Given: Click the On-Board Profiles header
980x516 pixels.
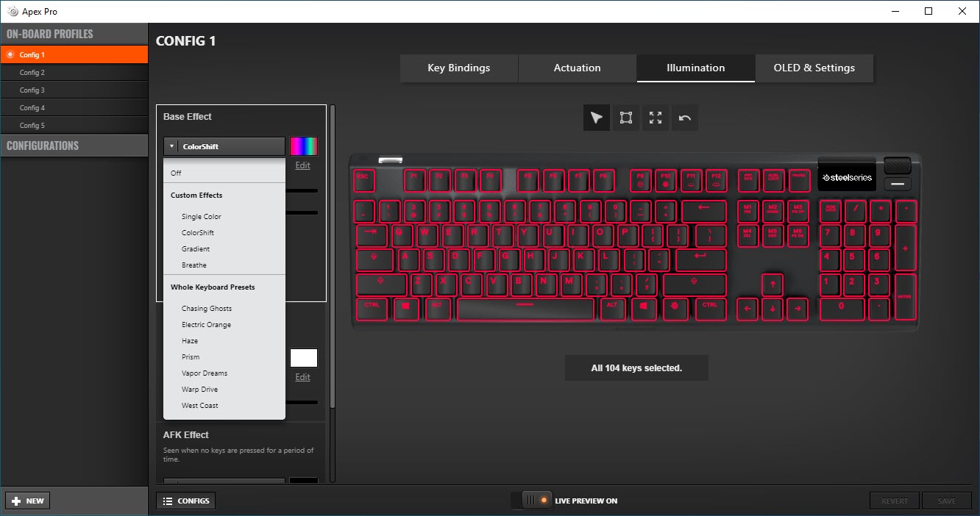Looking at the screenshot, I should [x=74, y=34].
